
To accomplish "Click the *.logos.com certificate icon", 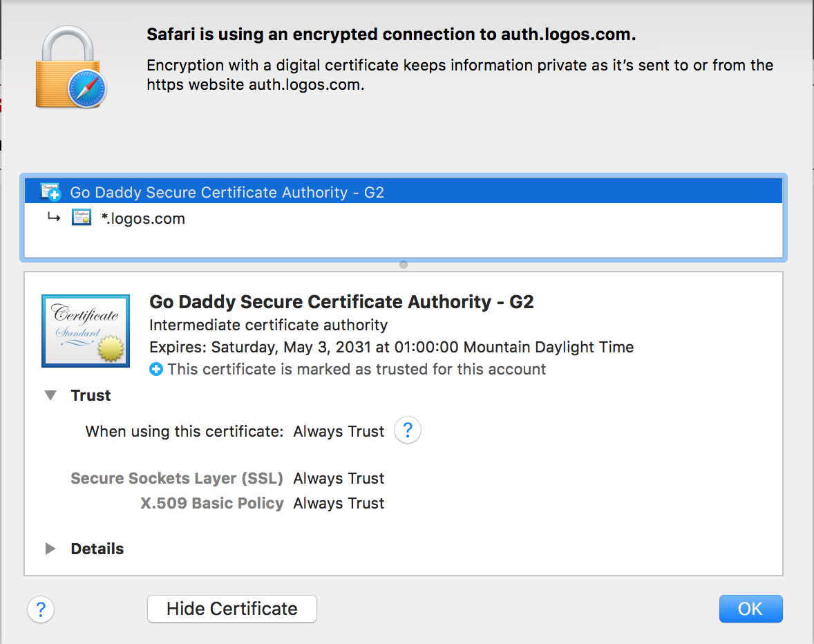I will point(82,218).
